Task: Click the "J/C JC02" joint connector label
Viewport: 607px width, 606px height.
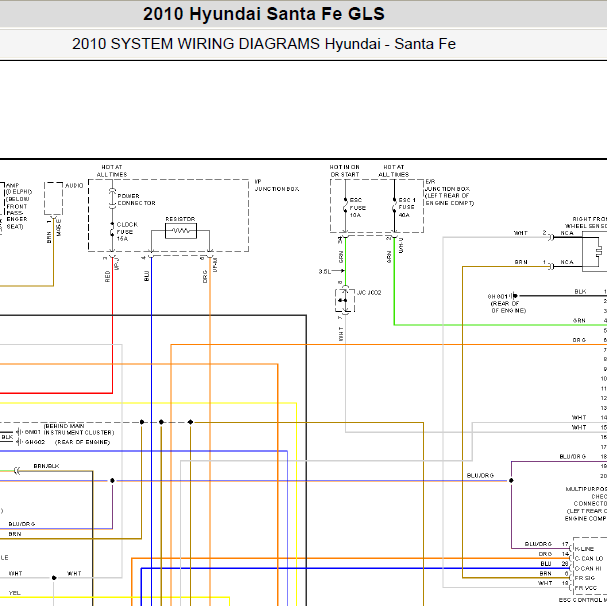Action: click(369, 292)
